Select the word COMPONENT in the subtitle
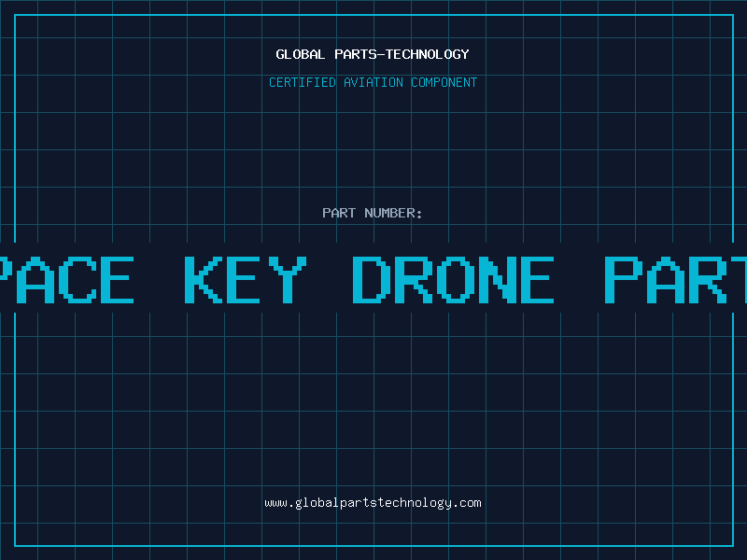 coord(444,82)
